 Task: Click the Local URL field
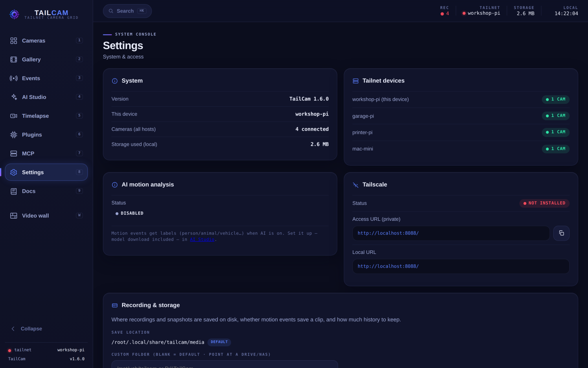[460, 266]
